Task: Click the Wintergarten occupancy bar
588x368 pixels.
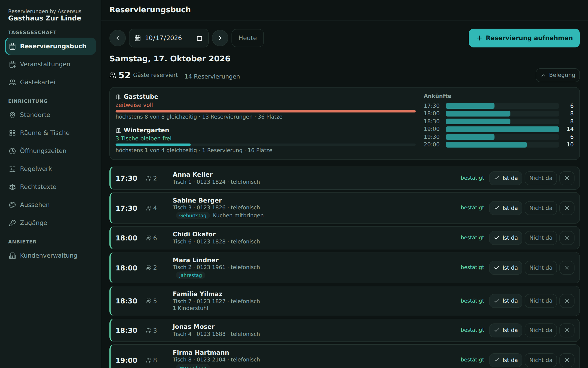Action: [x=265, y=145]
